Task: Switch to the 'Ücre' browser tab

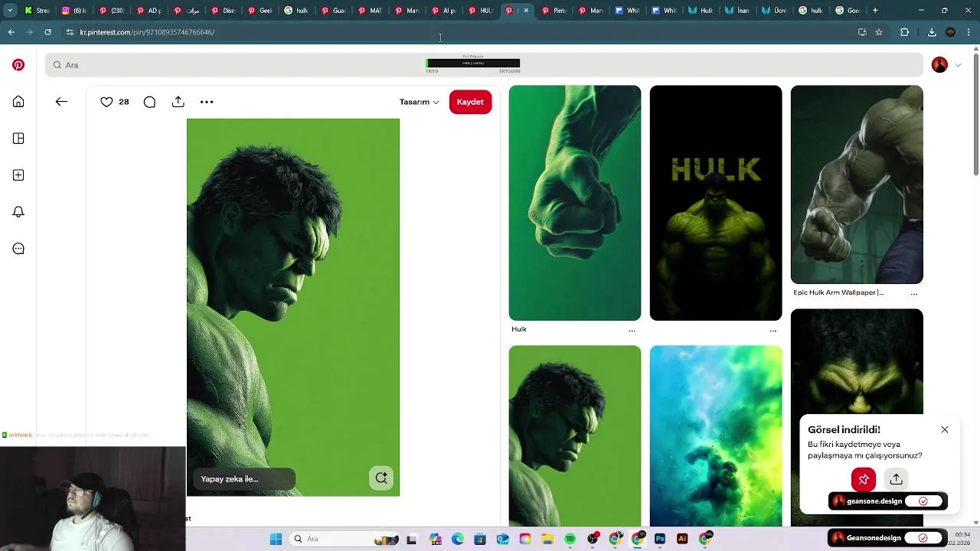Action: [773, 11]
